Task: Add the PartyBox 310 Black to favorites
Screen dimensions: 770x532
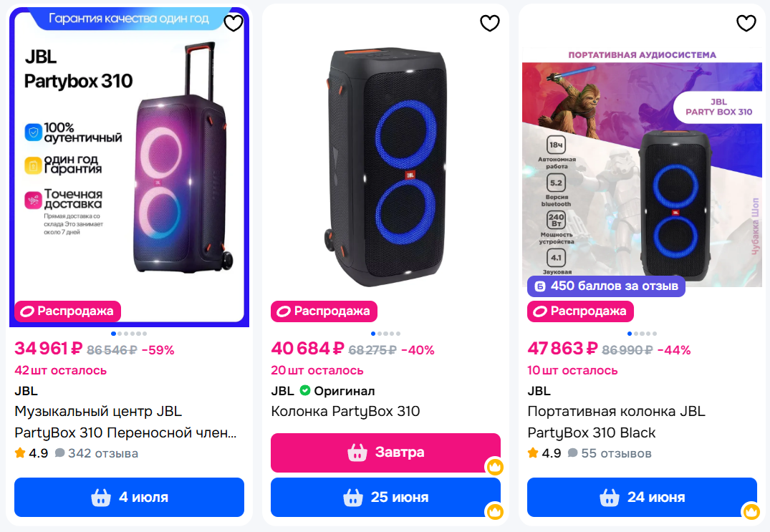Action: (746, 24)
